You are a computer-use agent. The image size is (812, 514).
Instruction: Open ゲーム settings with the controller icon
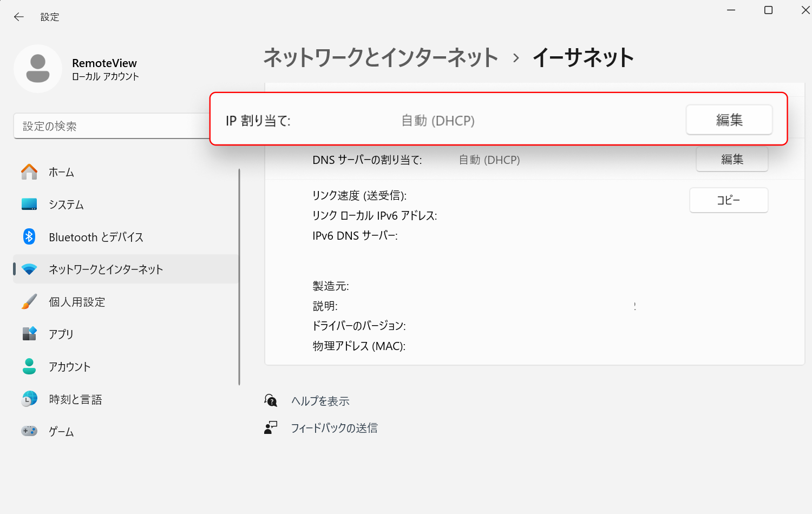pyautogui.click(x=28, y=431)
